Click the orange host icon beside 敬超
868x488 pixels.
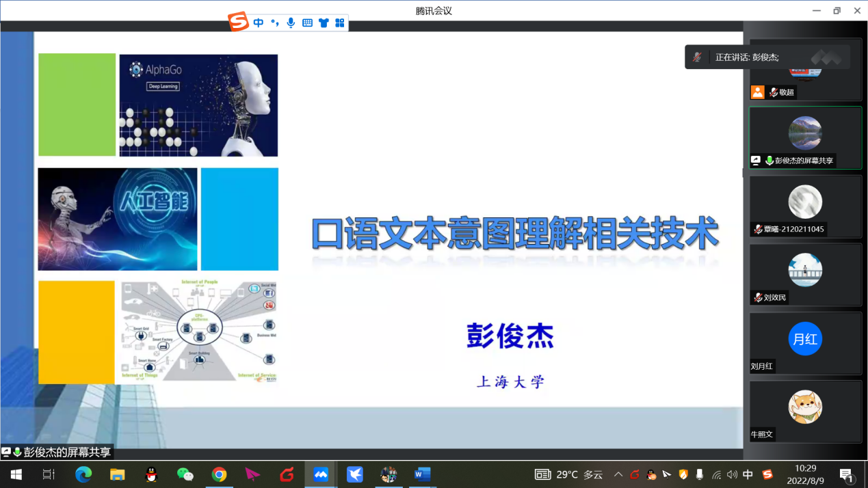click(757, 92)
